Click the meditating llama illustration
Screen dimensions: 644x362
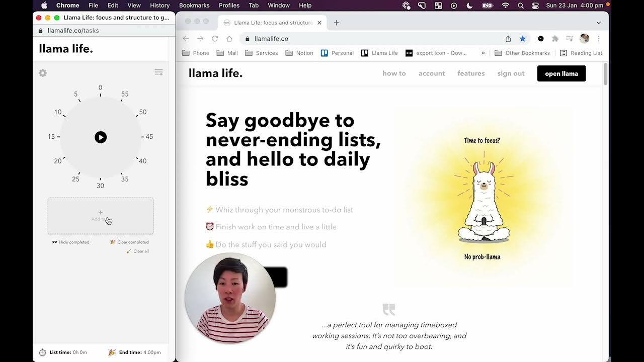pos(484,201)
